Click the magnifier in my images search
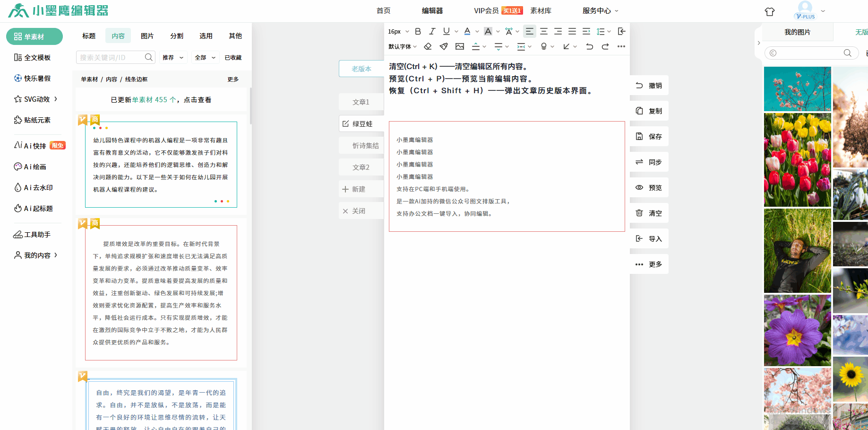Image resolution: width=868 pixels, height=430 pixels. click(848, 53)
